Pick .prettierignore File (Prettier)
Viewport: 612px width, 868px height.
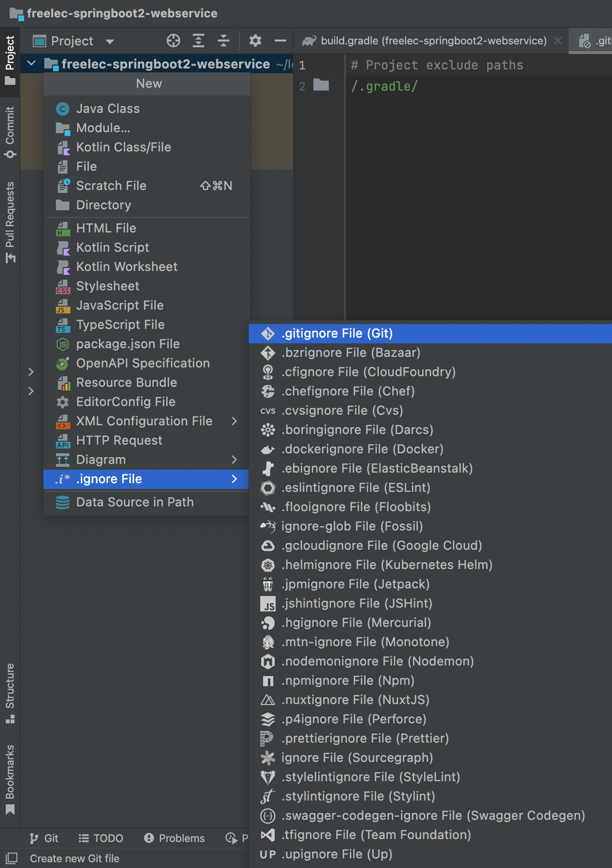(x=430, y=738)
